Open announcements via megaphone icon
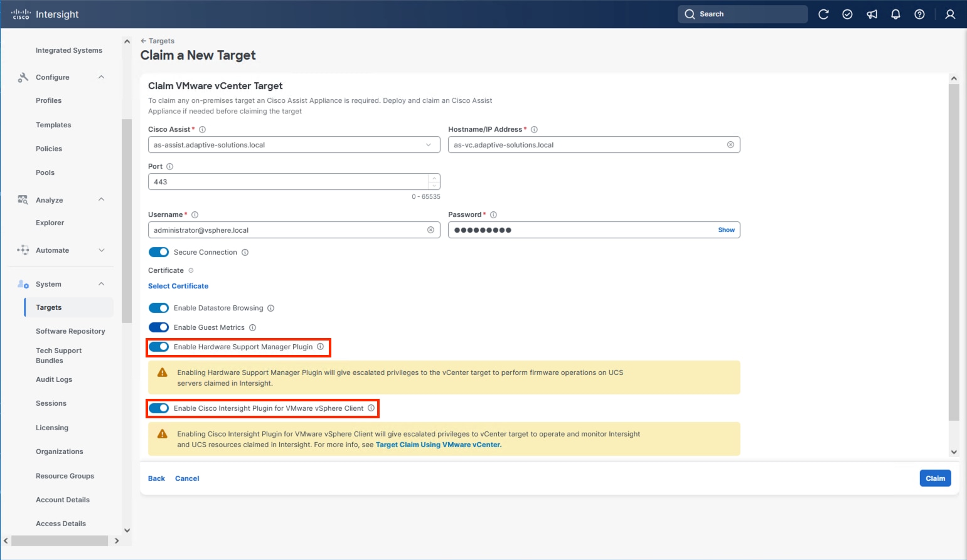The height and width of the screenshot is (560, 967). pos(872,14)
